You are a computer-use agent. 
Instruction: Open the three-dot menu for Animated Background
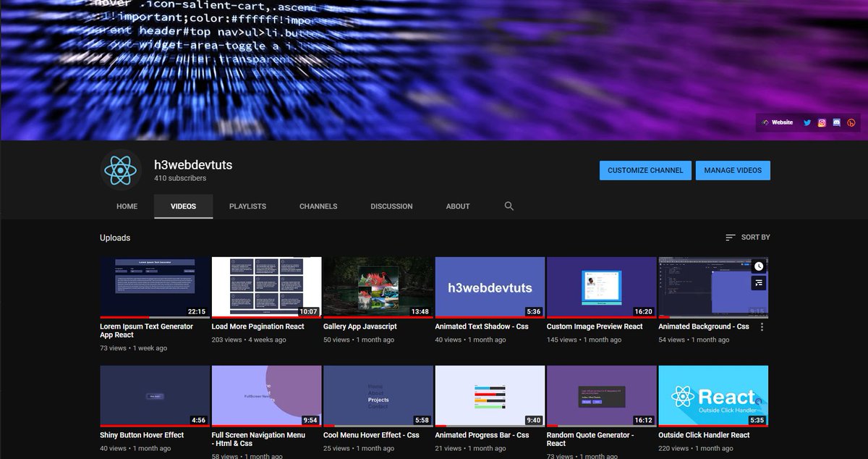point(762,327)
